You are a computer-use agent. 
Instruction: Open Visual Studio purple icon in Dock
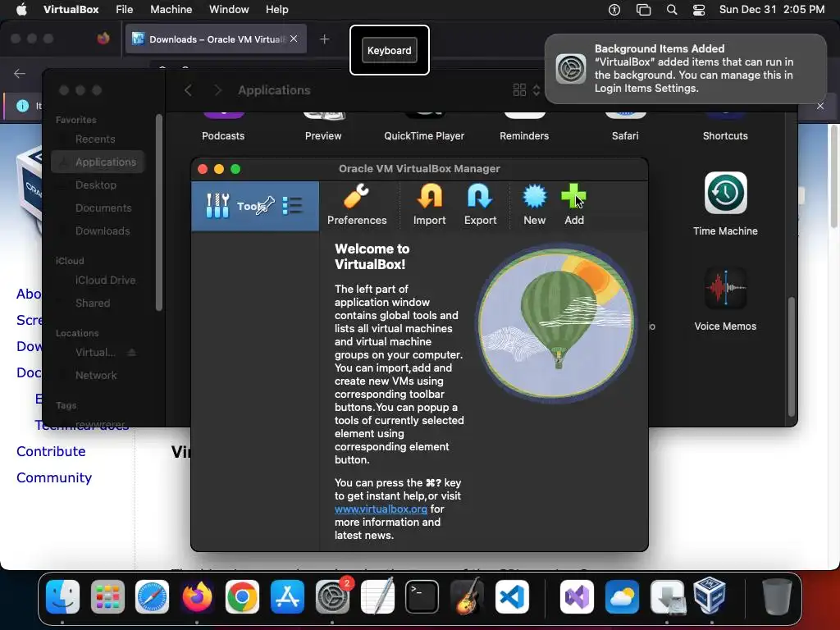coord(577,597)
